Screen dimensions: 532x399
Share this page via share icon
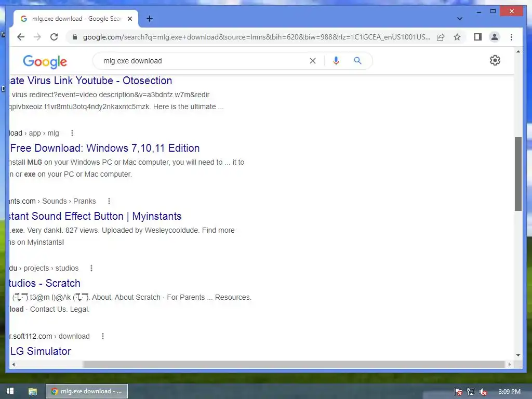[441, 37]
